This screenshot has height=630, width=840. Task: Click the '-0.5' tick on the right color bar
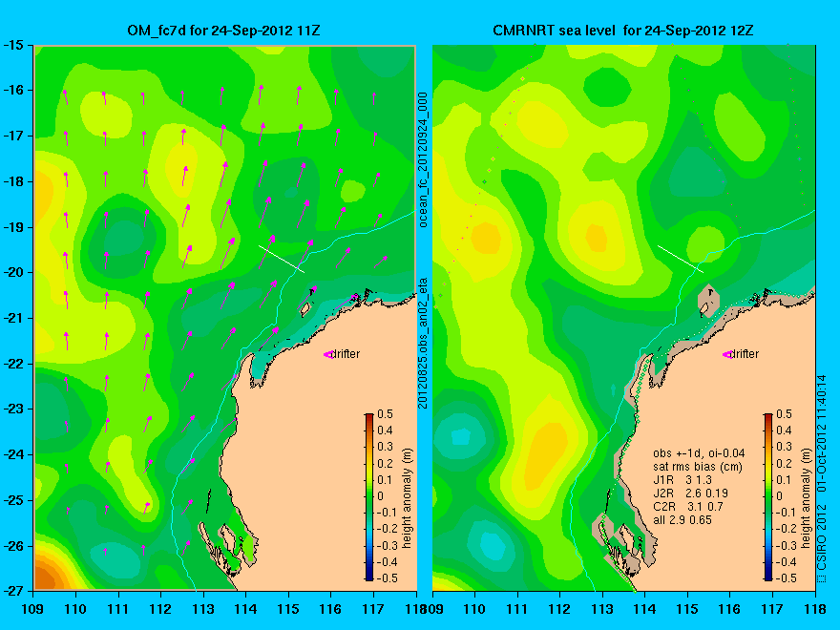pos(786,578)
